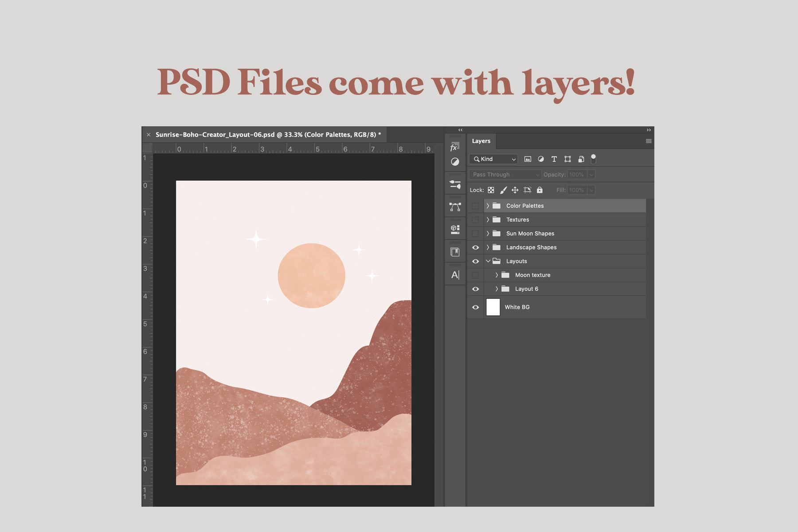Screen dimensions: 798x532
Task: Select the Color Palettes layer group
Action: coord(565,206)
